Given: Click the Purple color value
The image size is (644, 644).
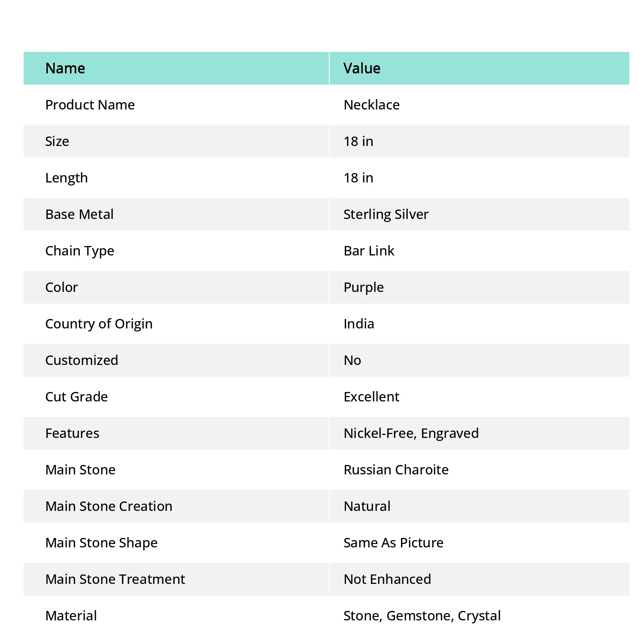Looking at the screenshot, I should [364, 287].
